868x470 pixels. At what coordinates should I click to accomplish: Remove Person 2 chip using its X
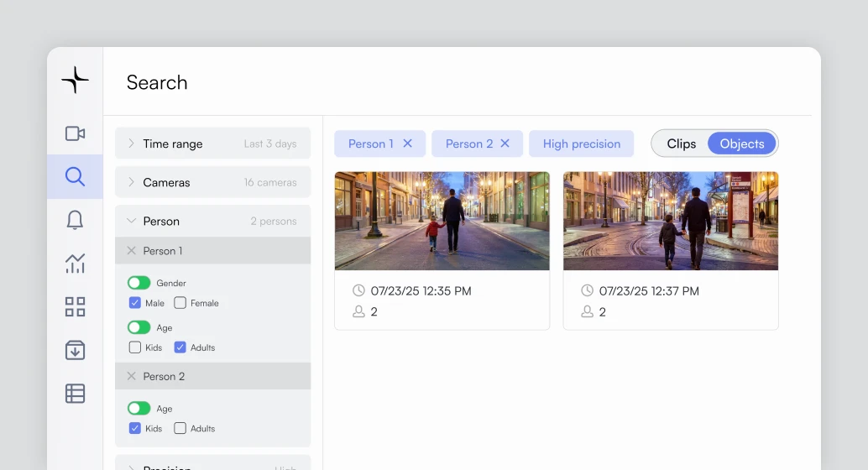click(x=505, y=144)
